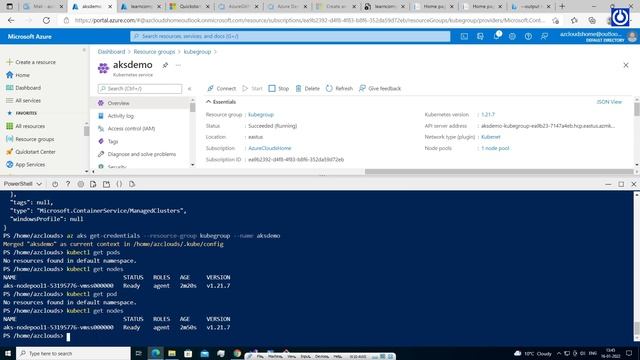Open Kubernetes version 1.21.7 link

pyautogui.click(x=488, y=115)
